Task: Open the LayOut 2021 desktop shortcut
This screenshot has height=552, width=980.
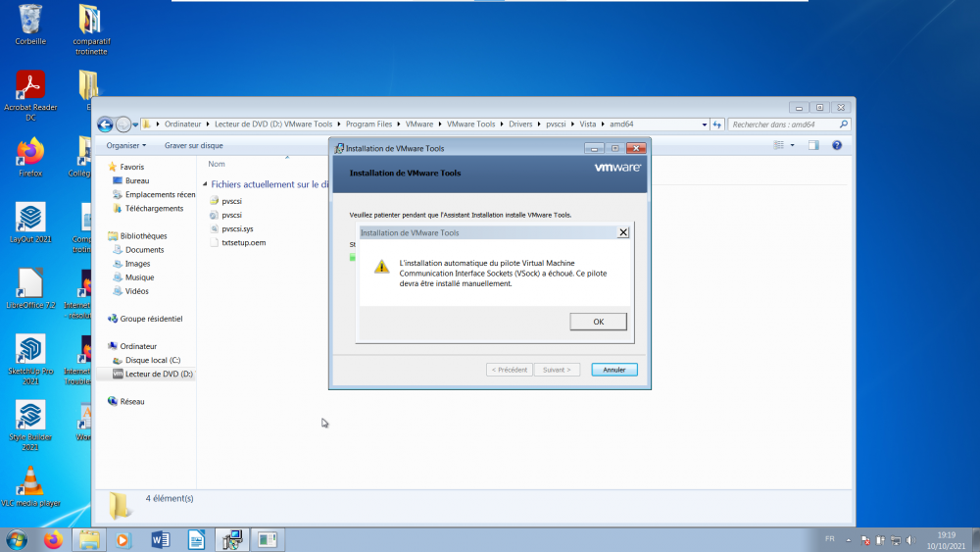Action: (30, 224)
